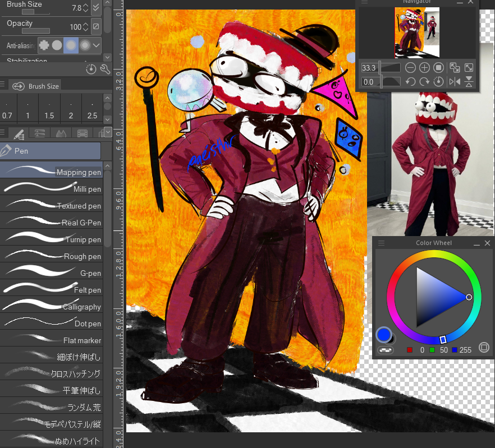Open the Color Wheel panel menu

(382, 243)
